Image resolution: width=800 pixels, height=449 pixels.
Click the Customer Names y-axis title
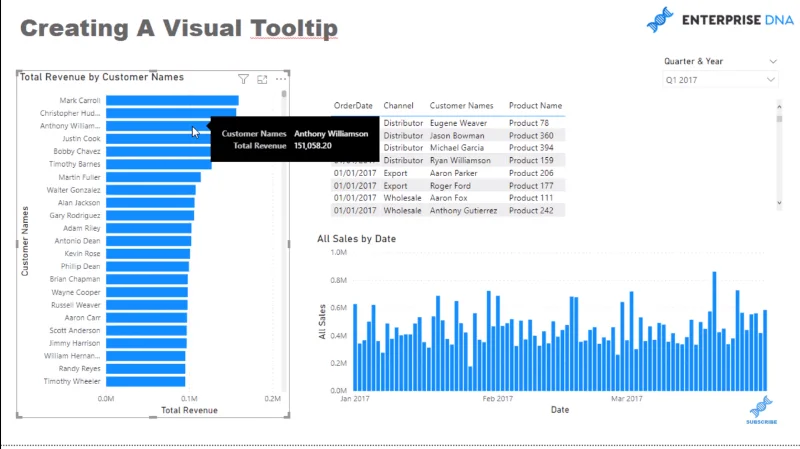click(25, 241)
